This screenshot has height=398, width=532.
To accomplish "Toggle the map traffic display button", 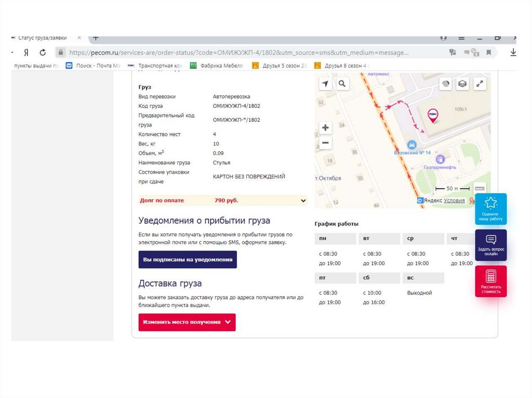I will pos(446,84).
